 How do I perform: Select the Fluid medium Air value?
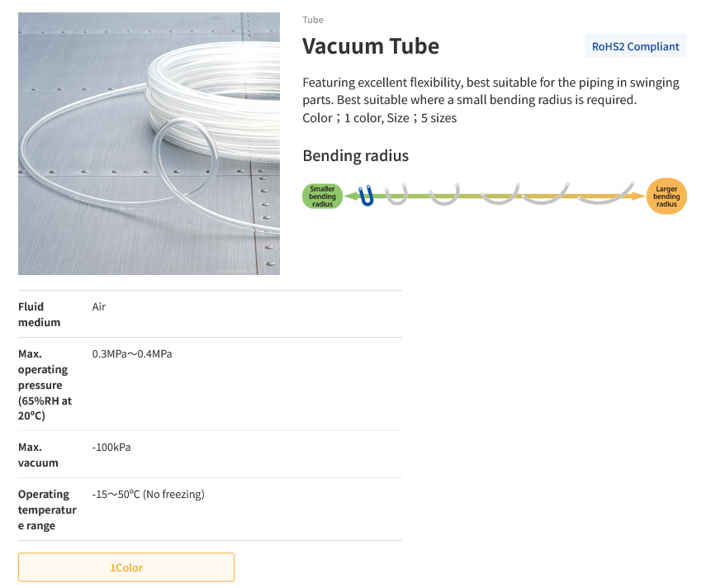coord(98,306)
